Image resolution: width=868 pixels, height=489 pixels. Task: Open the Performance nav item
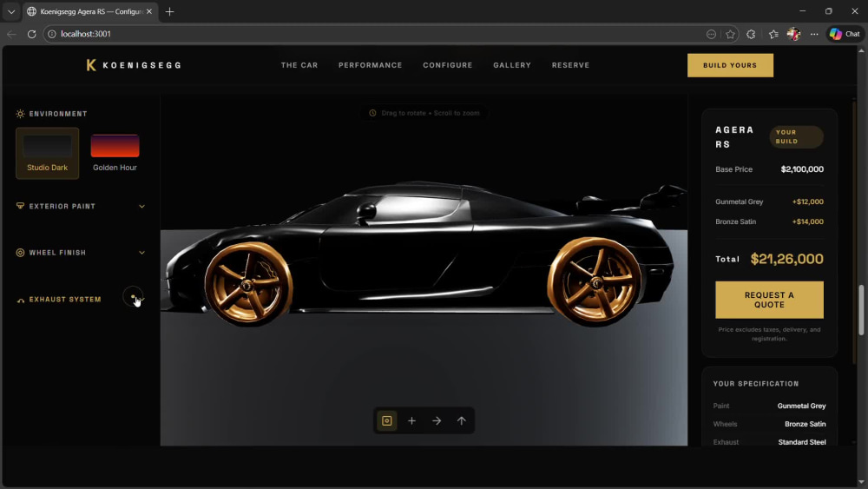point(371,65)
